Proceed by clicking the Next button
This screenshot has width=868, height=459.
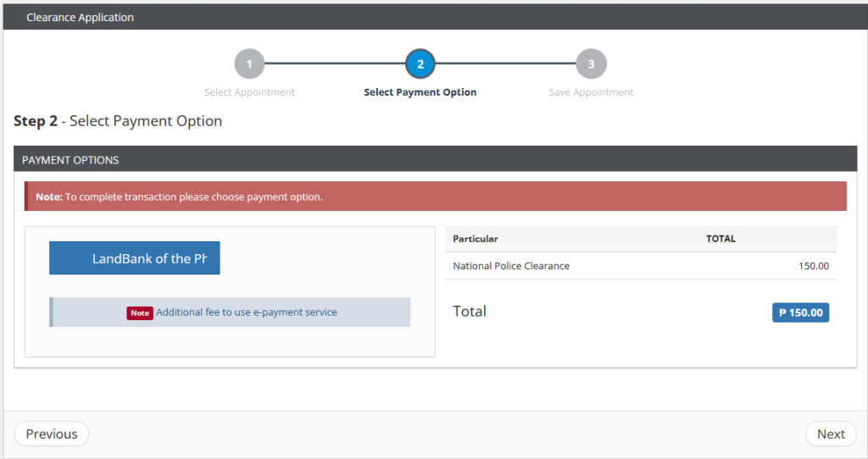tap(831, 434)
